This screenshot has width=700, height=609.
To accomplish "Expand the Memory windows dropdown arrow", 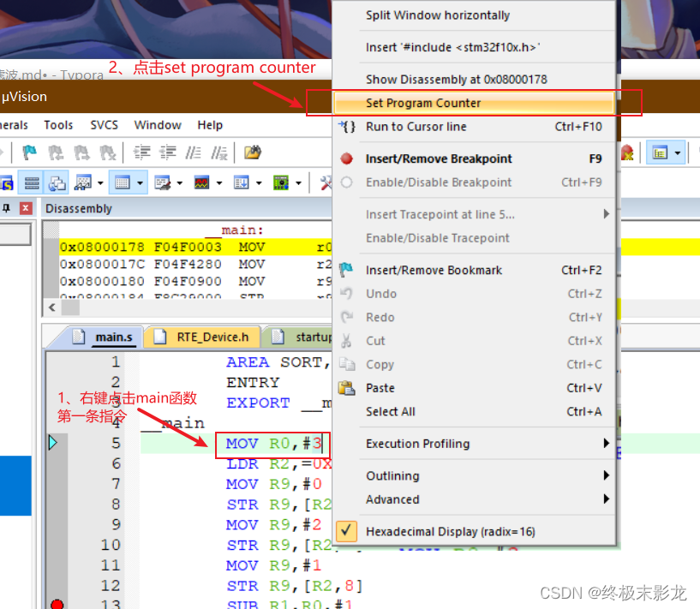I will point(140,183).
